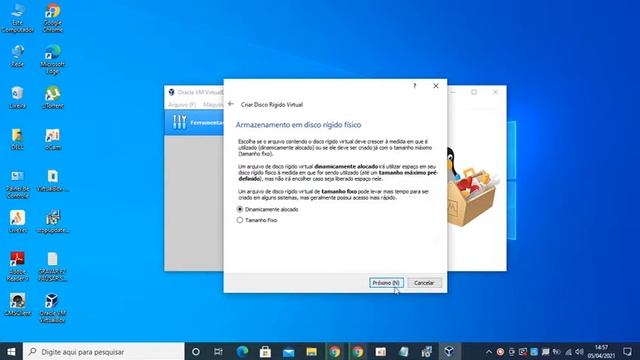
Task: Maximize the VirtualBox Manager window
Action: click(x=474, y=92)
